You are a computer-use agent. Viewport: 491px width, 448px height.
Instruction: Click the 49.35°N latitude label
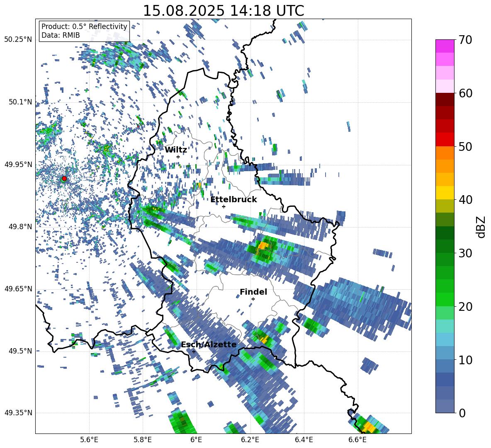pyautogui.click(x=18, y=413)
